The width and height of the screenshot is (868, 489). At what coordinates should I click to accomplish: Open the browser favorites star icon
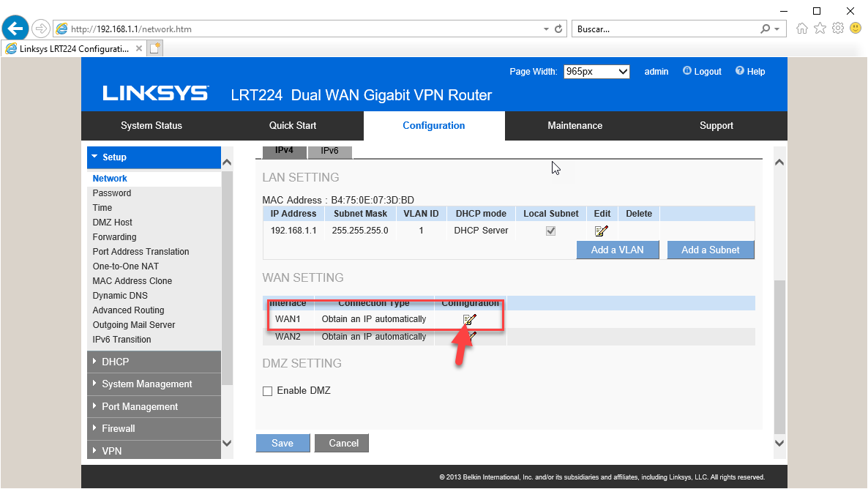(x=820, y=29)
